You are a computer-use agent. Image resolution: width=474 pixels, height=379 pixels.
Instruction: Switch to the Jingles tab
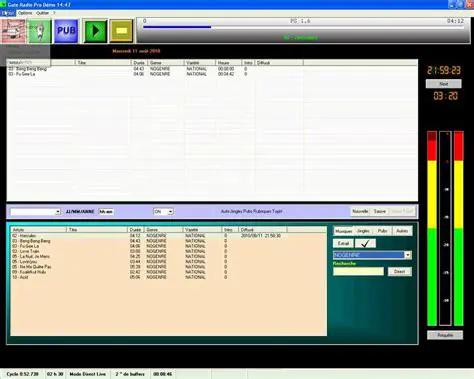[363, 231]
